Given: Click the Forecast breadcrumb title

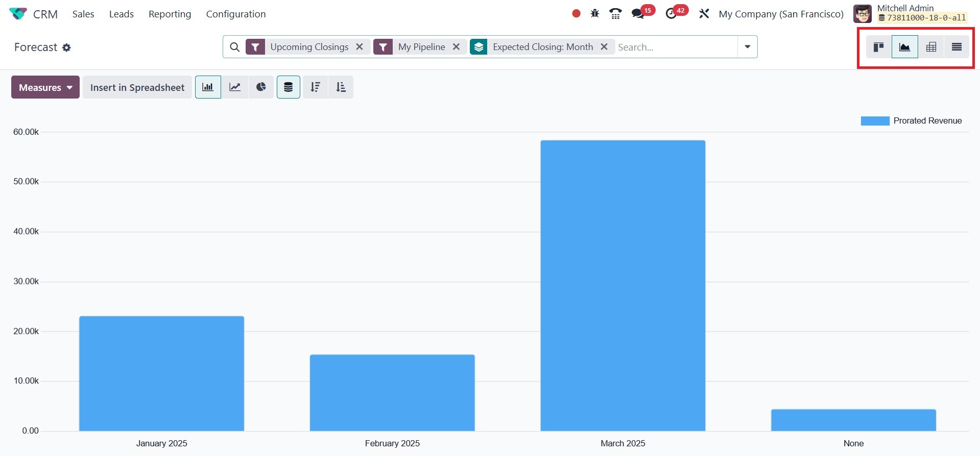Looking at the screenshot, I should (36, 47).
